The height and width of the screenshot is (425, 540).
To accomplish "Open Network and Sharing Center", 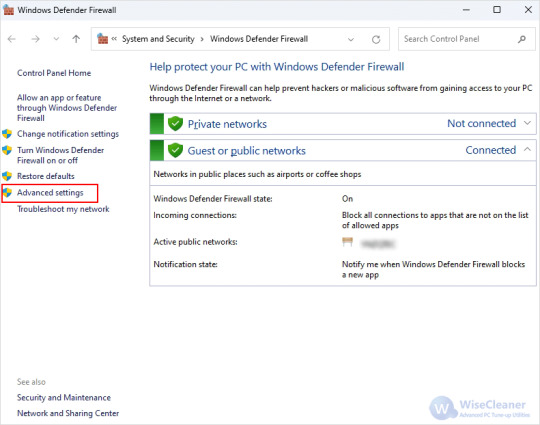I will [68, 413].
